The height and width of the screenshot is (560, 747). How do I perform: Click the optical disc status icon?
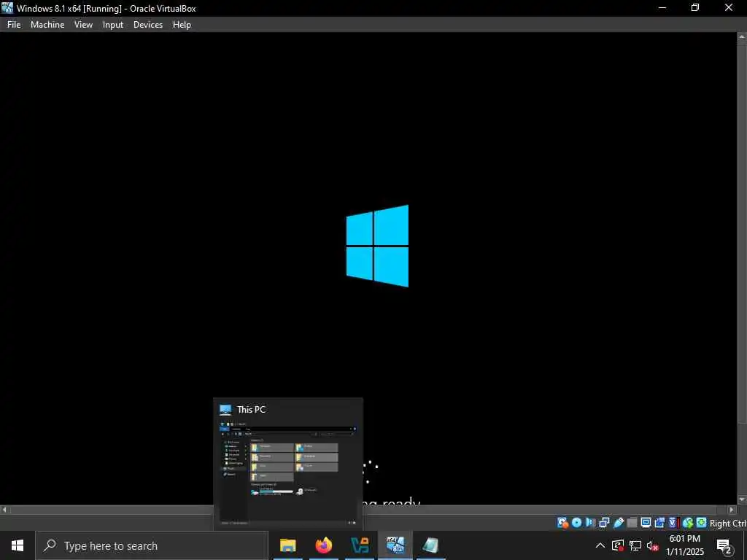click(x=576, y=523)
